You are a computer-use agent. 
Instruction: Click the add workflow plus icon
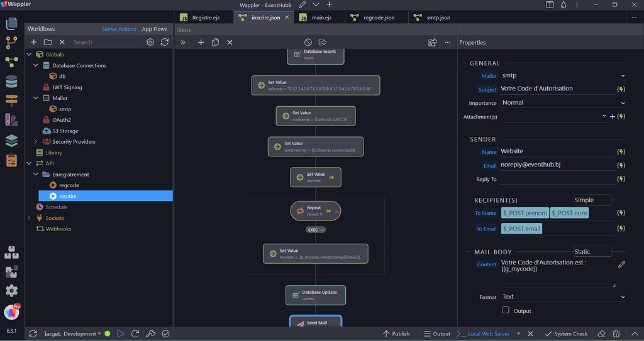[34, 42]
